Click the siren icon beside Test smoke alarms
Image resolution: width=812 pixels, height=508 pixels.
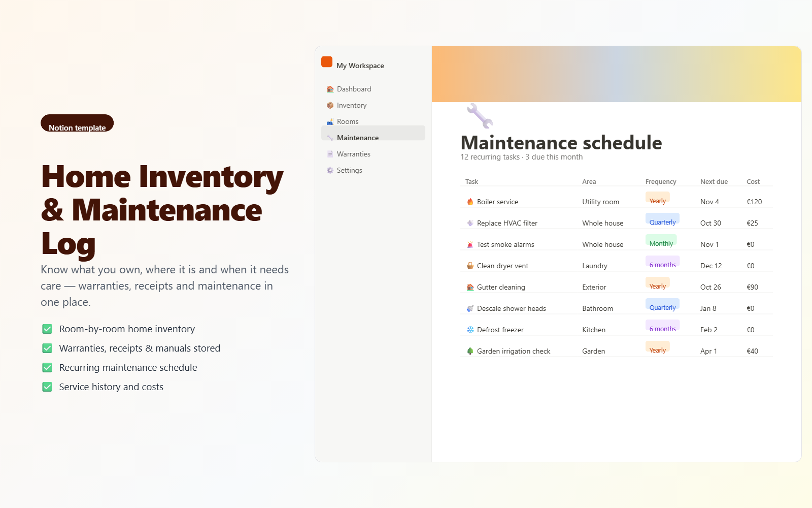pos(470,244)
